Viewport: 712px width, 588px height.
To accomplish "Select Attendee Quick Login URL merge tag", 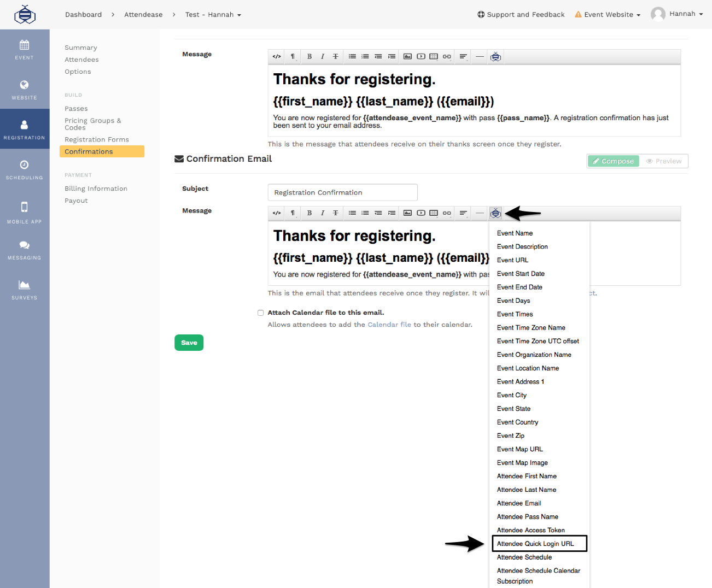I will (x=539, y=543).
